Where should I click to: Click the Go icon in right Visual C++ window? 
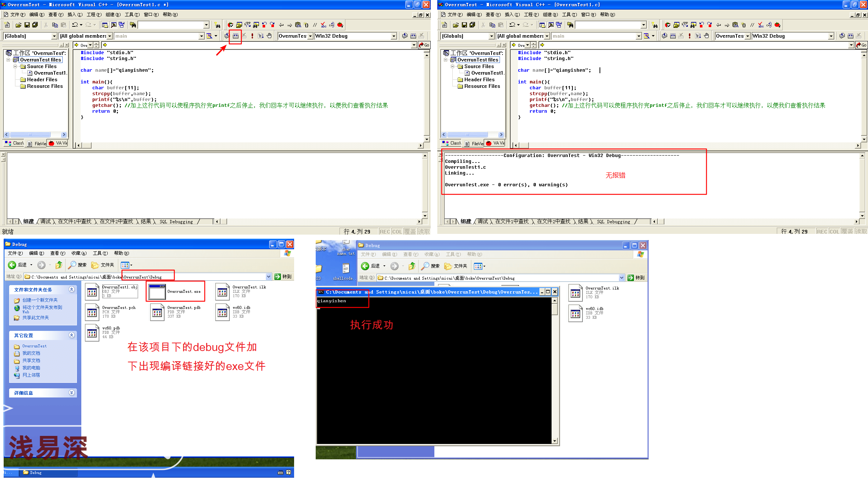(861, 45)
